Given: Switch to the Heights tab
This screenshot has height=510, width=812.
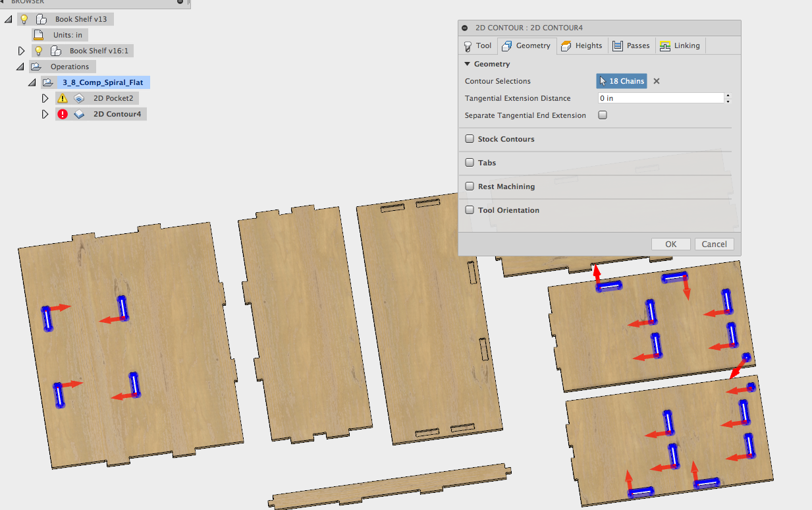Looking at the screenshot, I should (582, 45).
